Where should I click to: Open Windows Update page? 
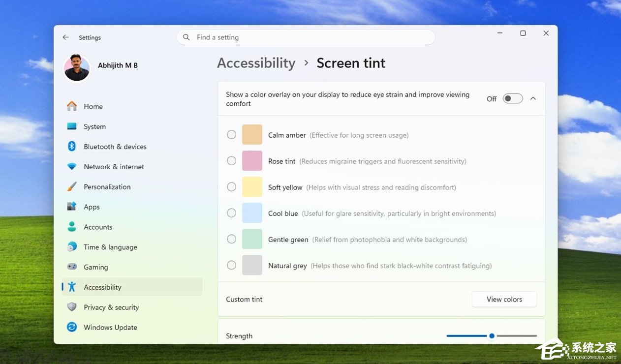[132, 327]
